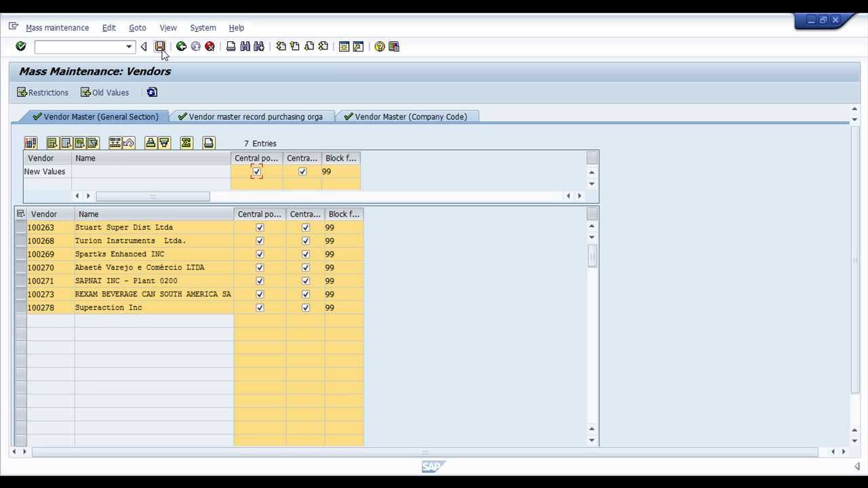Click the red Cancel icon
The height and width of the screenshot is (488, 868).
point(210,47)
